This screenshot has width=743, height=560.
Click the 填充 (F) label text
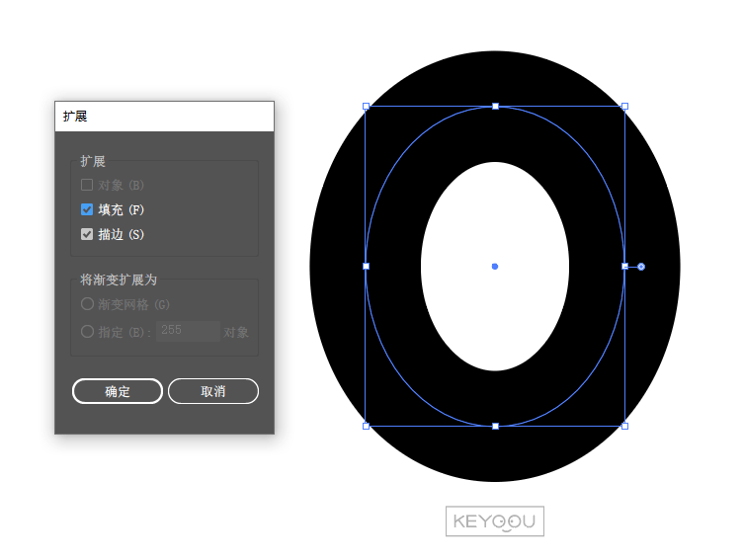click(x=121, y=210)
